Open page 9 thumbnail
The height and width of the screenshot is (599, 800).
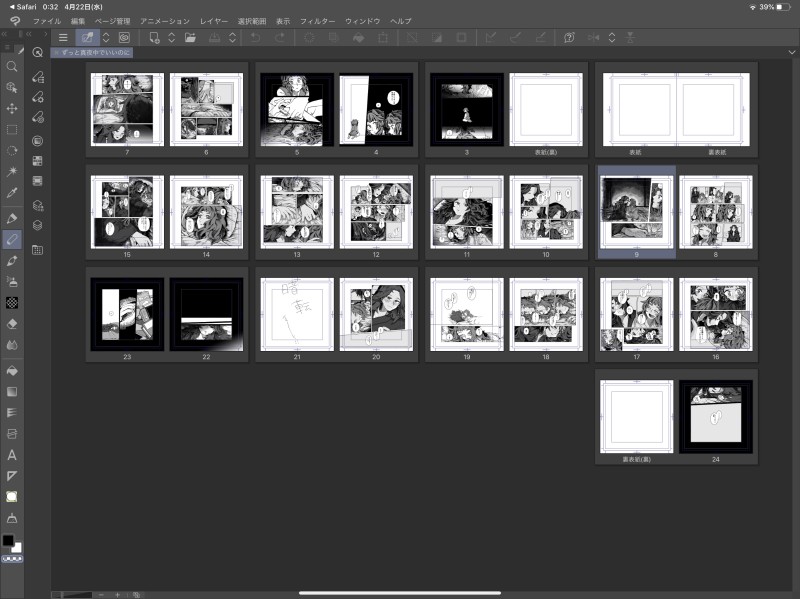tap(637, 212)
